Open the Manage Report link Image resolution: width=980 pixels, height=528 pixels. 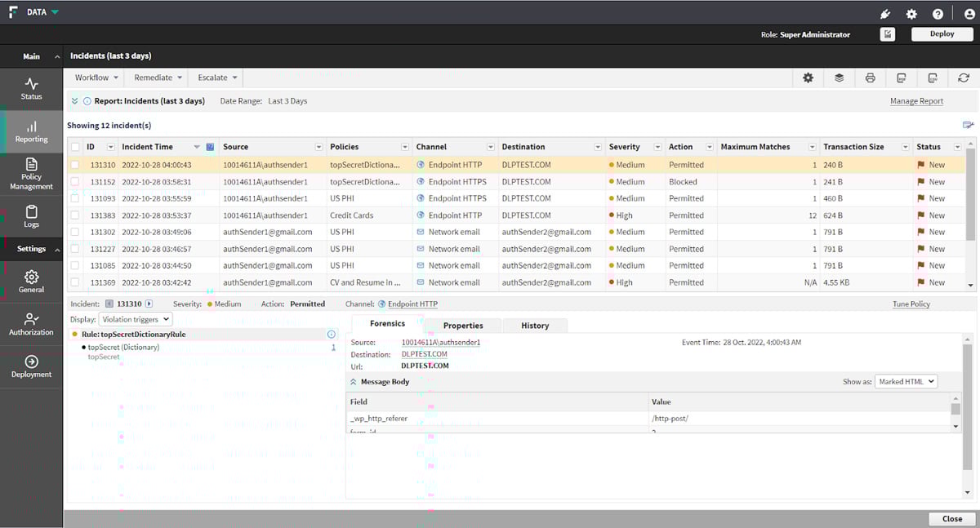915,100
